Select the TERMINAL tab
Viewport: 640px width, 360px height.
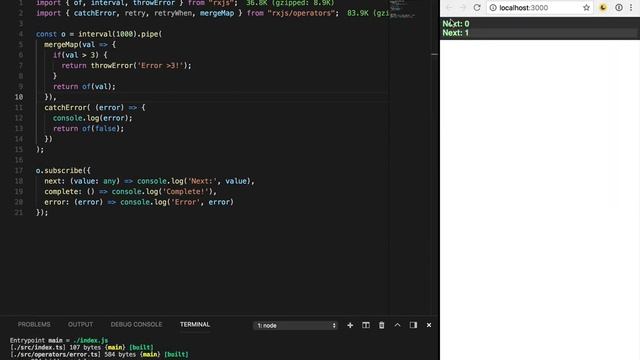tap(195, 324)
